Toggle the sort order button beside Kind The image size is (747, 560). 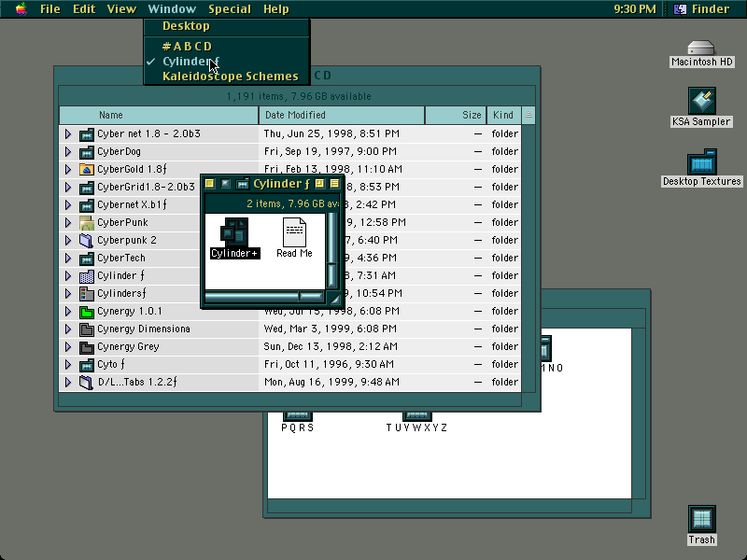coord(529,115)
